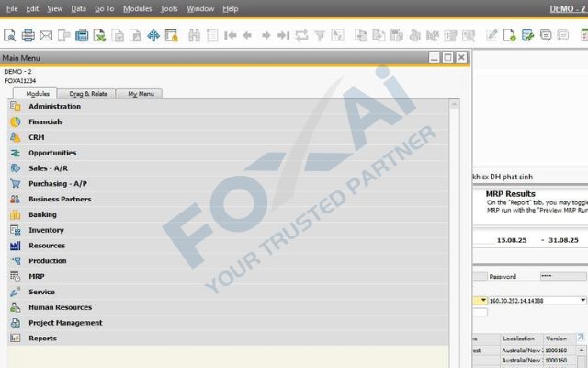Go to Next Record arrow
Image resolution: width=588 pixels, height=368 pixels.
click(x=266, y=36)
